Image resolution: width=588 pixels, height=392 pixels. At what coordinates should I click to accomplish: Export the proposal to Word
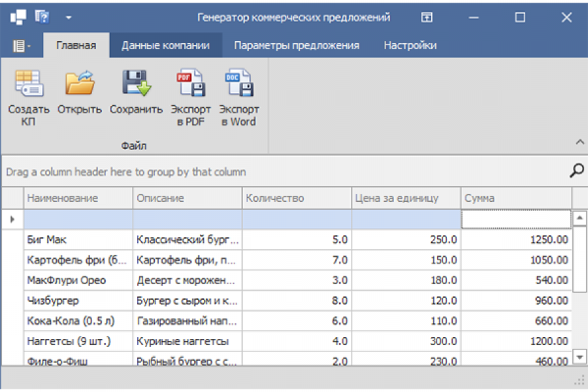(238, 84)
